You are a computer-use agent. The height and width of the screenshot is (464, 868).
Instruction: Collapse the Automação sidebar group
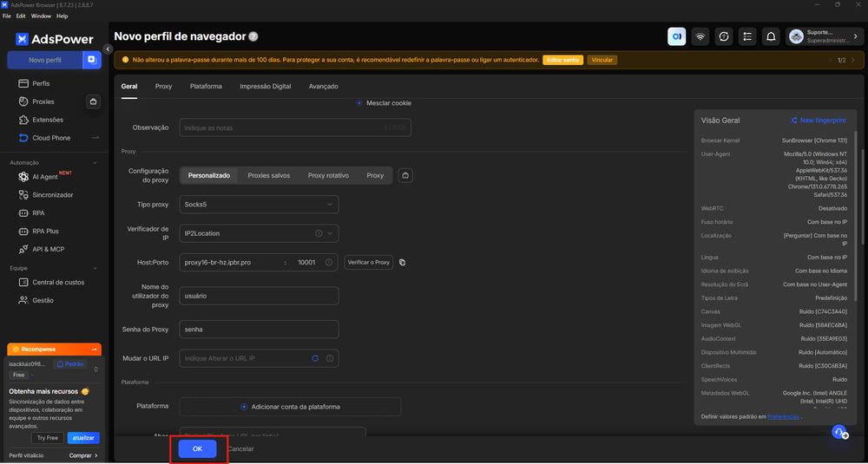(95, 163)
